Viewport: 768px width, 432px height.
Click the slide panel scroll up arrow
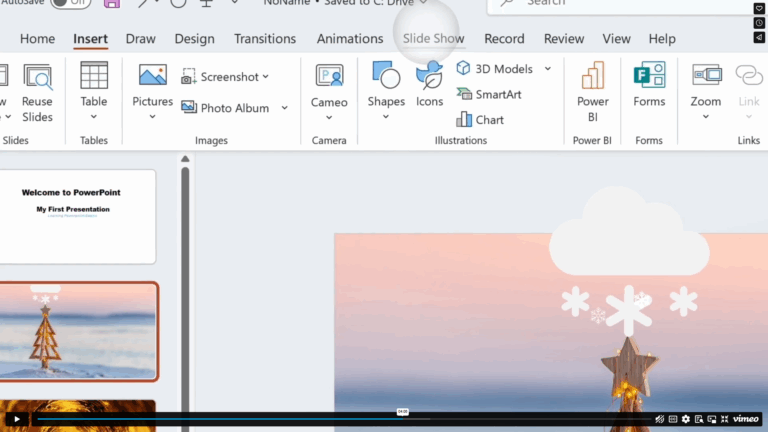pos(185,159)
